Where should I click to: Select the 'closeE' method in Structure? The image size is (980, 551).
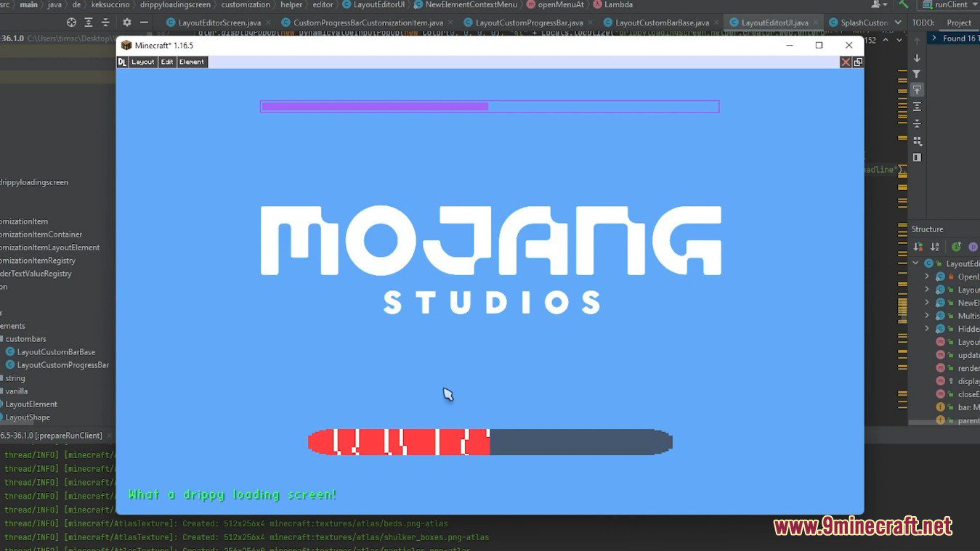[x=957, y=394]
